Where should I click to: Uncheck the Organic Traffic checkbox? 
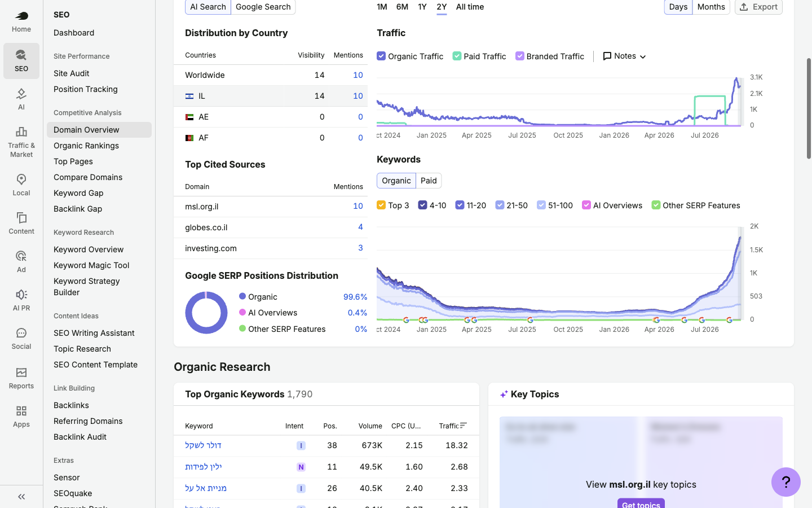[381, 56]
